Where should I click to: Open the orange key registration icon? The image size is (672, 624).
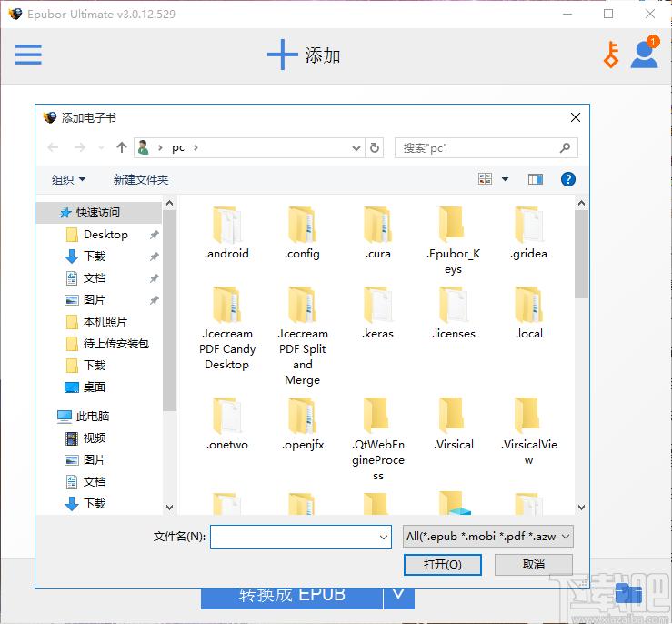[611, 55]
